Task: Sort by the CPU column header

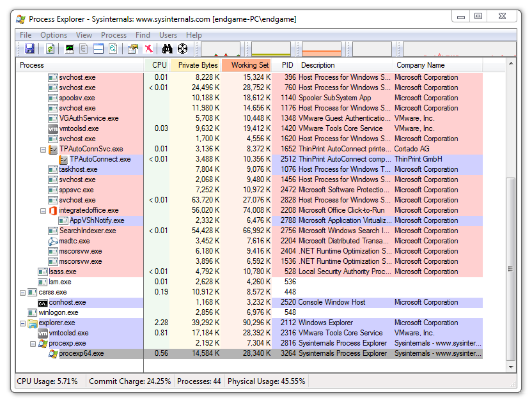Action: click(x=159, y=65)
